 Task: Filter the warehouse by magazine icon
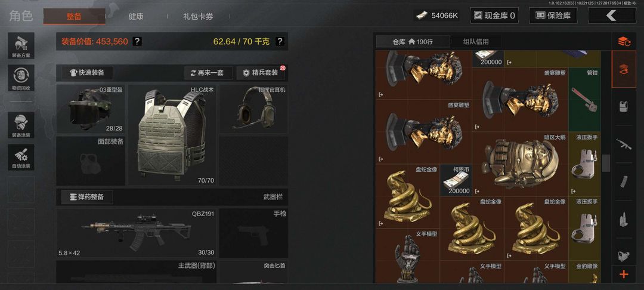coord(624,181)
